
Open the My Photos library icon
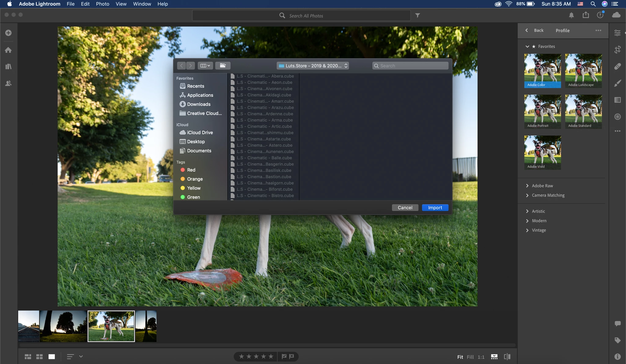point(8,66)
